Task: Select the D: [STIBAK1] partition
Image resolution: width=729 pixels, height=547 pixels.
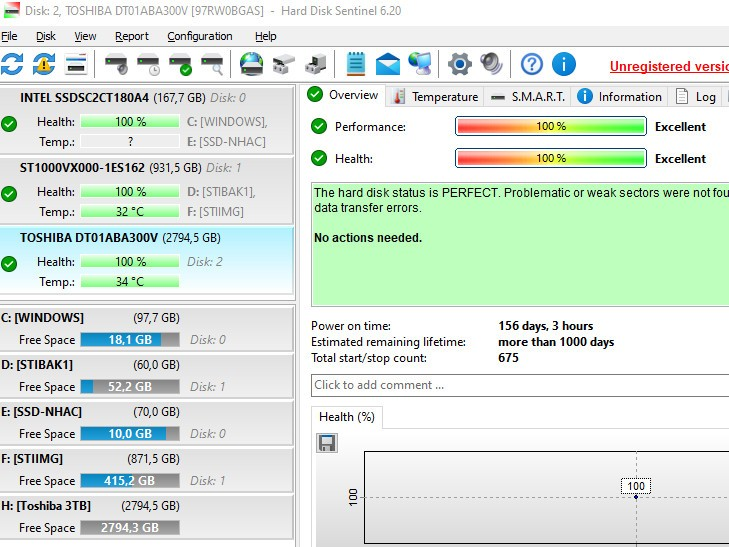Action: point(147,376)
